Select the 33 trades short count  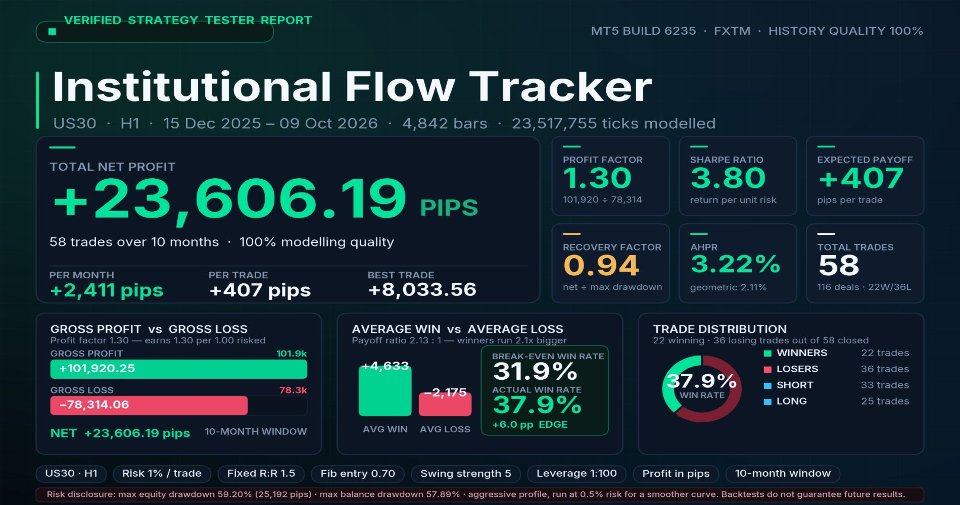(885, 385)
